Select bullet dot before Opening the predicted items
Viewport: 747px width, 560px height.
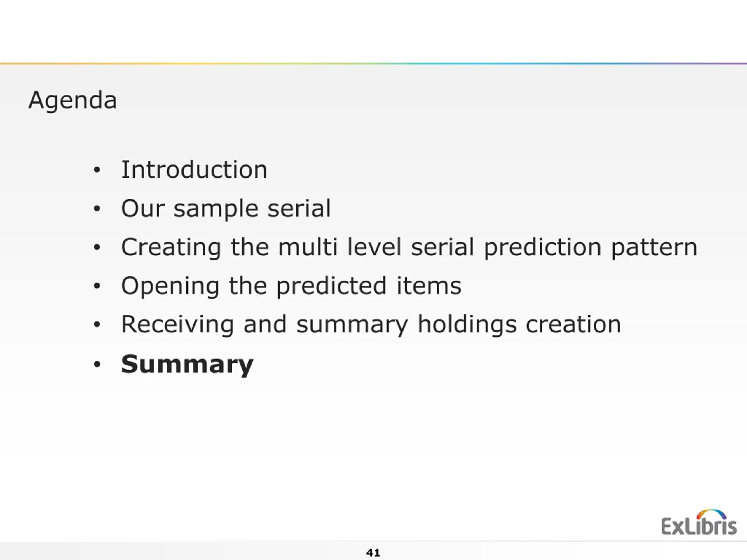(97, 286)
